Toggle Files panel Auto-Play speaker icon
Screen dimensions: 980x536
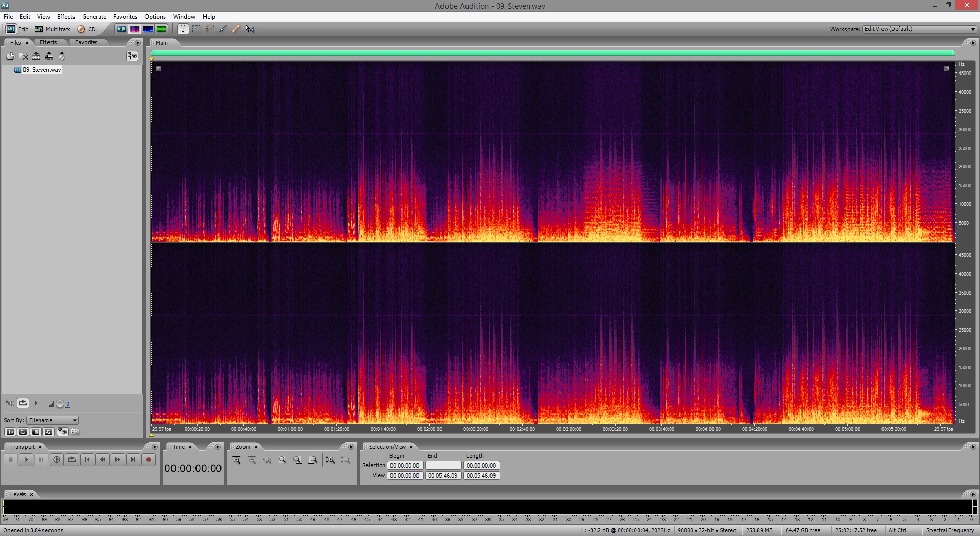point(10,403)
